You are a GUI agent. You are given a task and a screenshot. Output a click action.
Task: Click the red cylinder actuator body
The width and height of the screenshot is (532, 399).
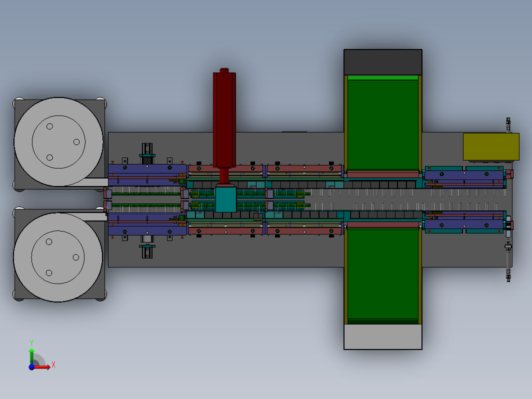click(x=224, y=120)
